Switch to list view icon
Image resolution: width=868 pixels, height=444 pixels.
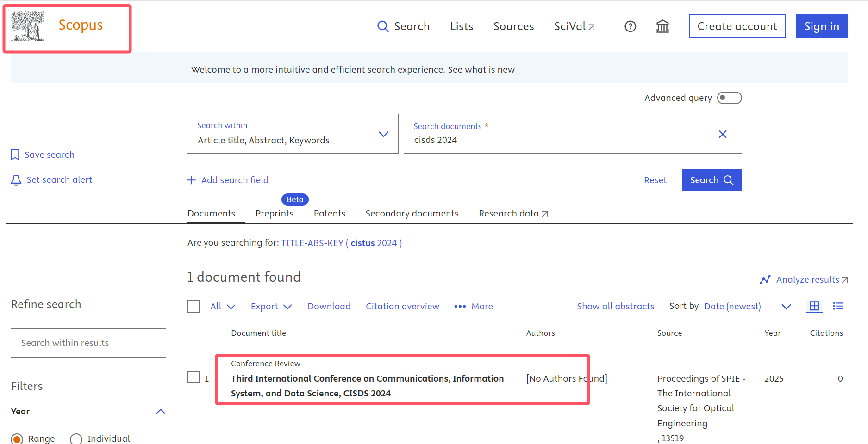tap(838, 306)
